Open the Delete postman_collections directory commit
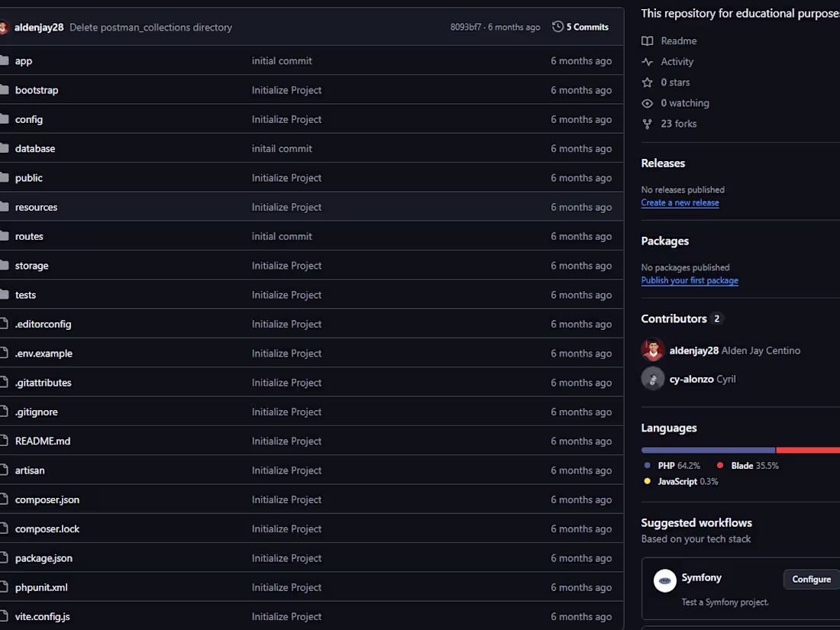This screenshot has height=630, width=840. [x=150, y=27]
